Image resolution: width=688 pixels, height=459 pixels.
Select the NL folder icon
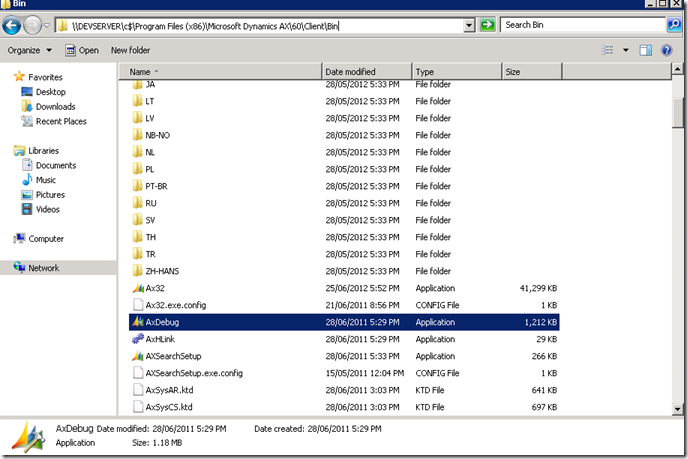coord(137,152)
